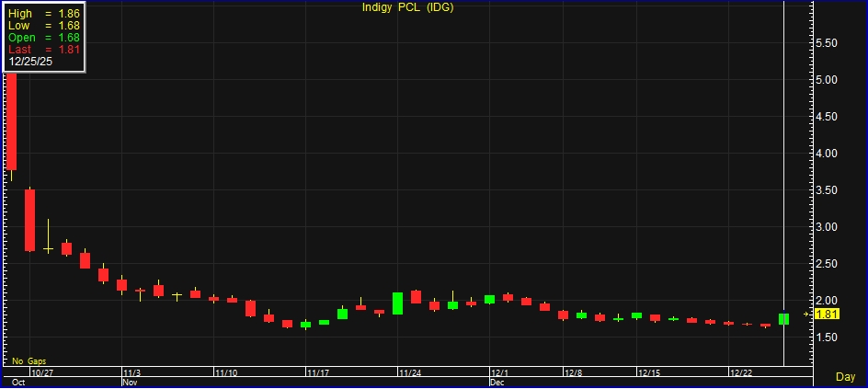Click the 1.50 price axis label
The width and height of the screenshot is (868, 389).
click(x=828, y=338)
